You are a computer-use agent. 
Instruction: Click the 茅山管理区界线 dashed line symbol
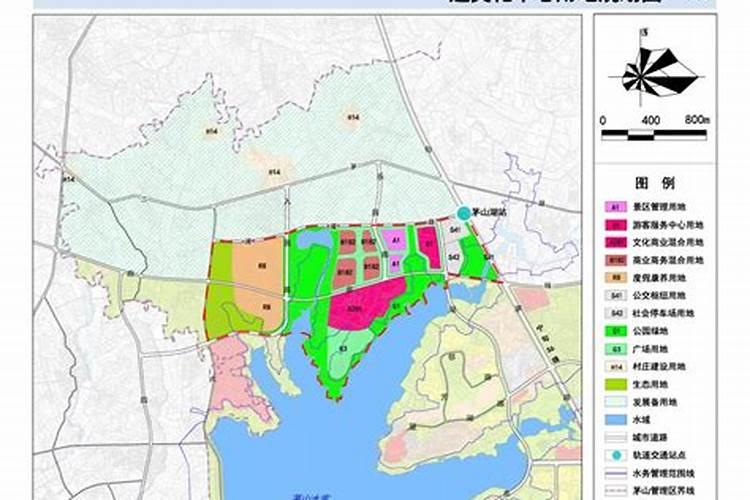pos(616,490)
